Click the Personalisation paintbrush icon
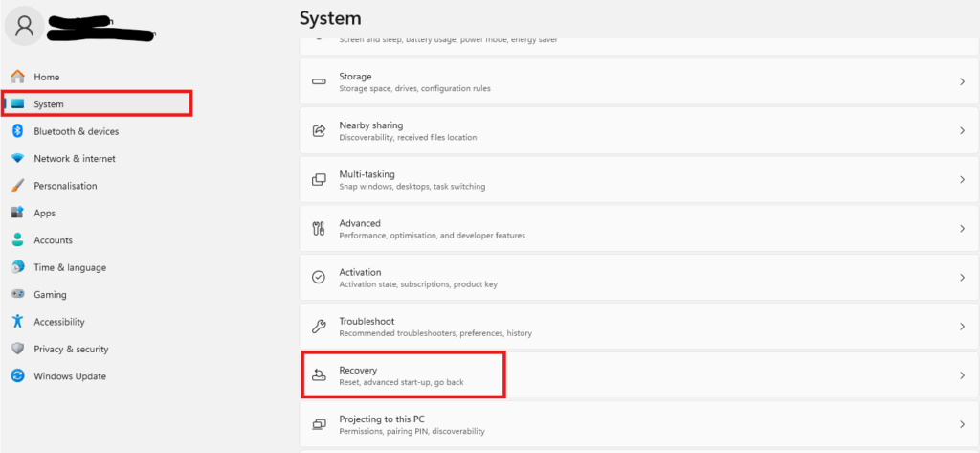This screenshot has height=453, width=980. coord(17,186)
